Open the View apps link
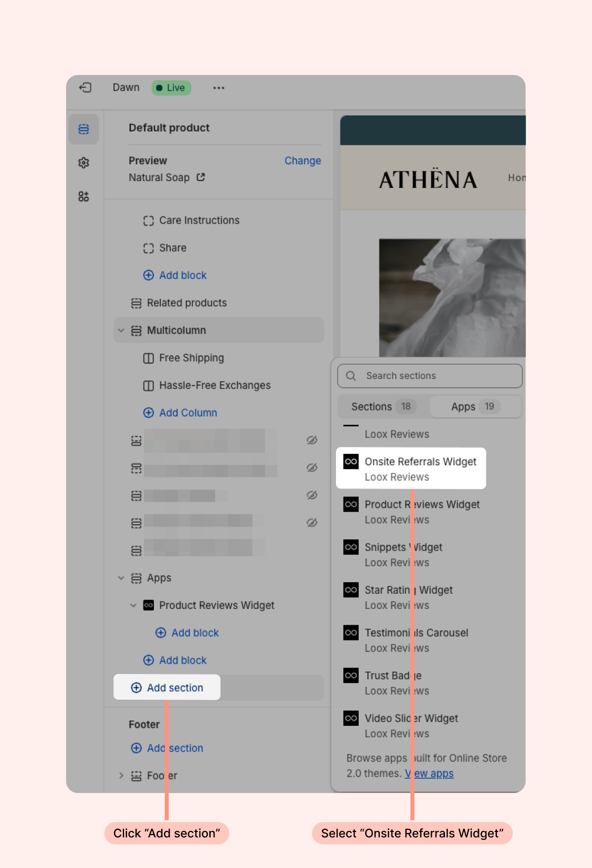The width and height of the screenshot is (592, 868). 429,774
